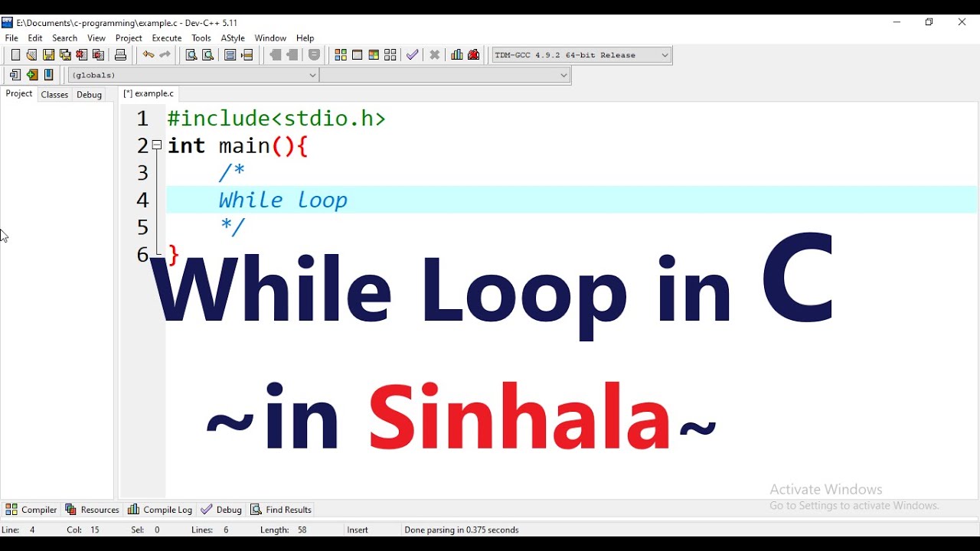Click the Insert green plus icon

coord(32,75)
